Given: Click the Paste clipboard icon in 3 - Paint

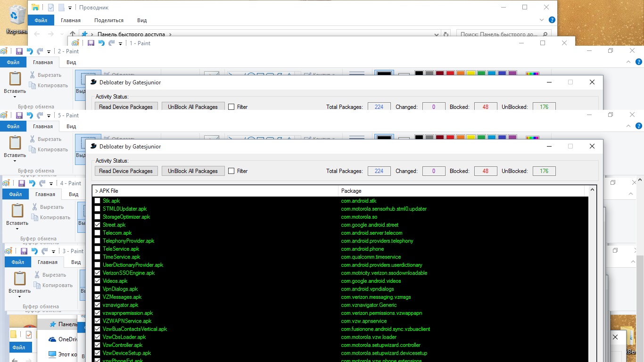Looking at the screenshot, I should pos(20,279).
